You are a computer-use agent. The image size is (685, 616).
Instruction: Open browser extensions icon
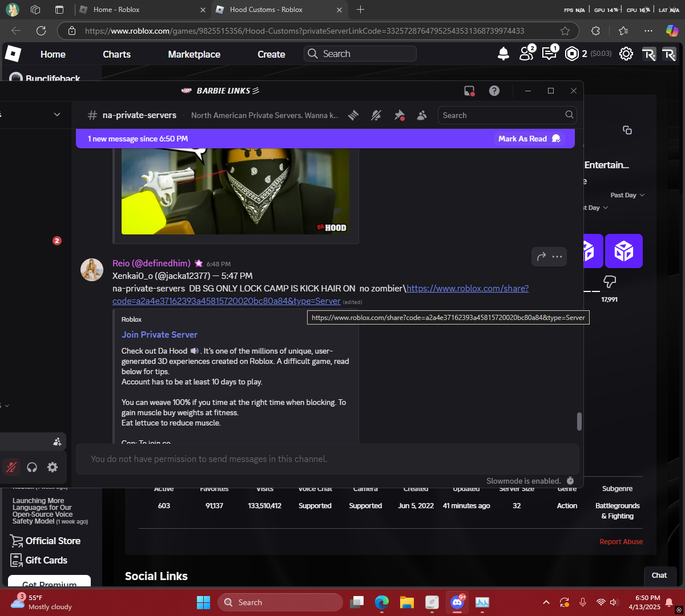(x=596, y=31)
